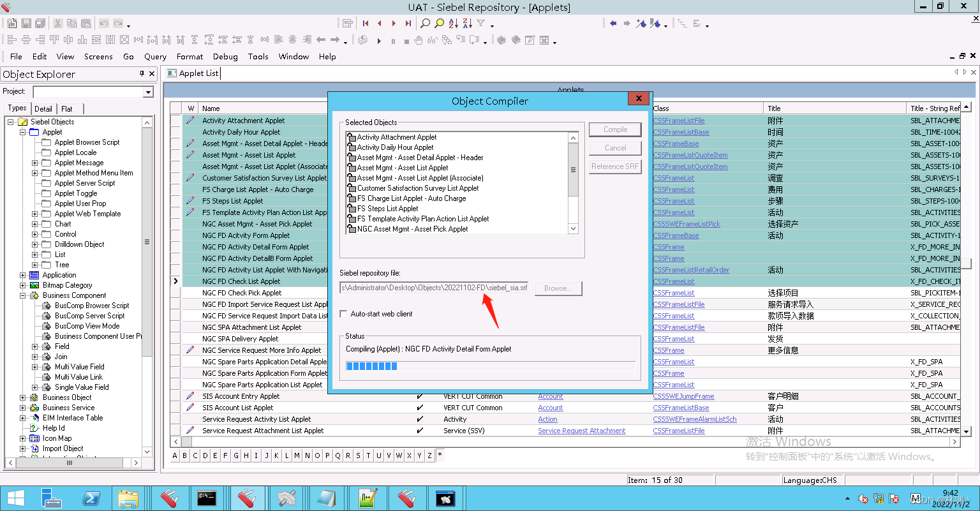980x511 pixels.
Task: Expand the Multi Value Field node
Action: point(35,367)
